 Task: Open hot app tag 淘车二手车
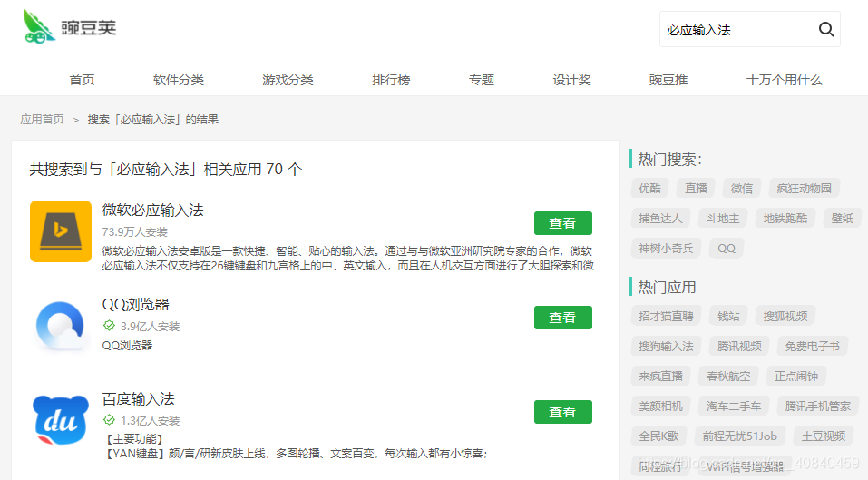click(x=734, y=406)
